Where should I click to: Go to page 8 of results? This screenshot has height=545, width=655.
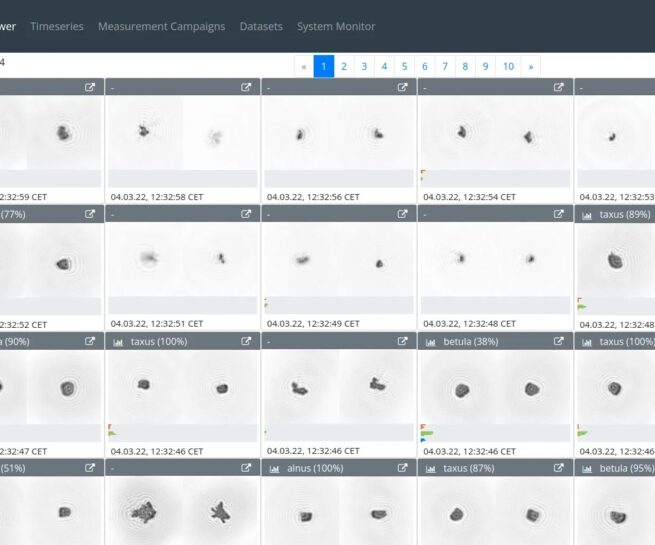coord(465,66)
